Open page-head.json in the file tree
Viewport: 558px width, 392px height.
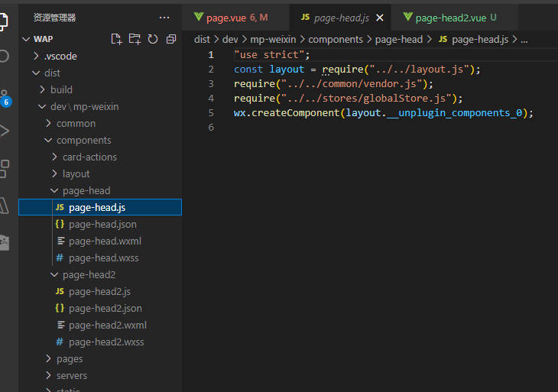(x=102, y=224)
